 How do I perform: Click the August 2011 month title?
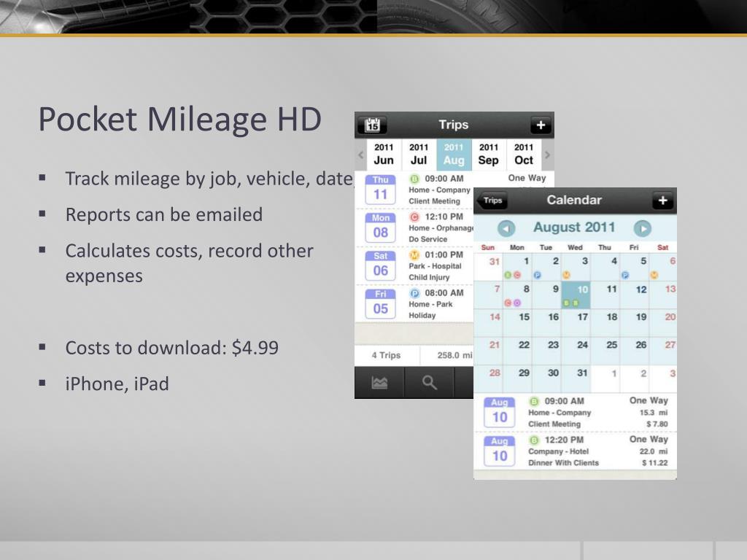(574, 227)
